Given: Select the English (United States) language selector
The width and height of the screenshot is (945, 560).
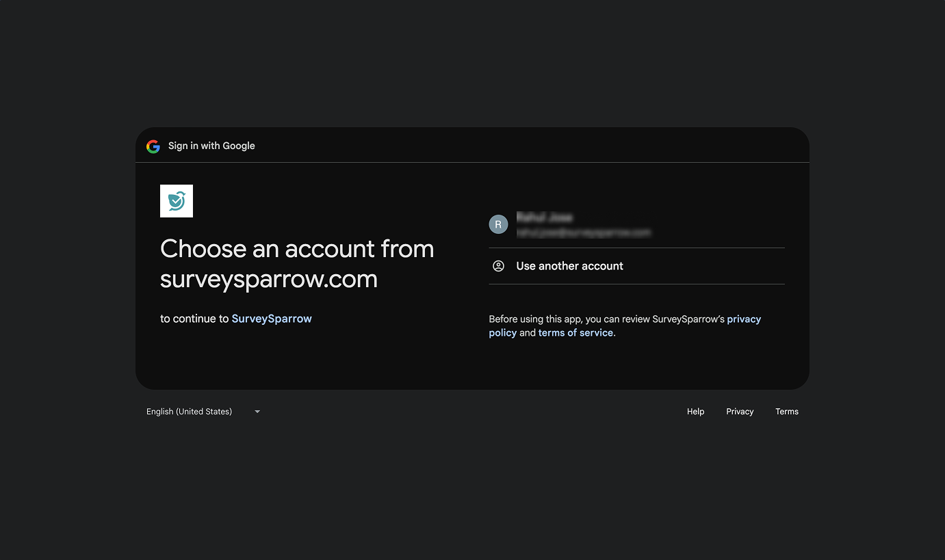Looking at the screenshot, I should 190,412.
